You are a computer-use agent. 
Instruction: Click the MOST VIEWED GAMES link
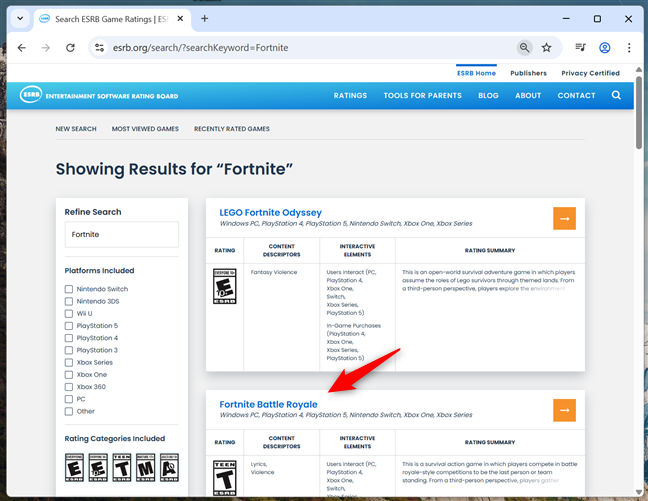click(145, 129)
